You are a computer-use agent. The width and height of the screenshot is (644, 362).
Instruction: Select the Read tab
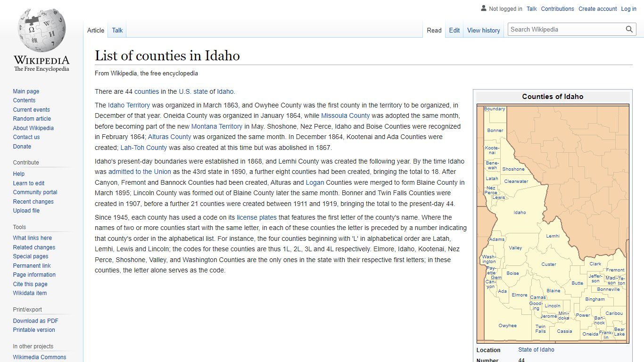pos(434,30)
